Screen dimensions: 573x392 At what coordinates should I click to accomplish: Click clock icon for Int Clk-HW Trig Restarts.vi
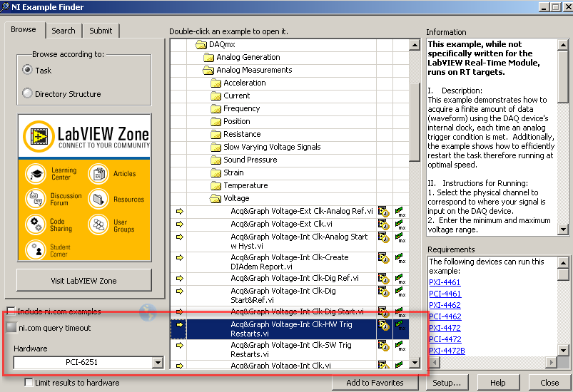pyautogui.click(x=383, y=325)
